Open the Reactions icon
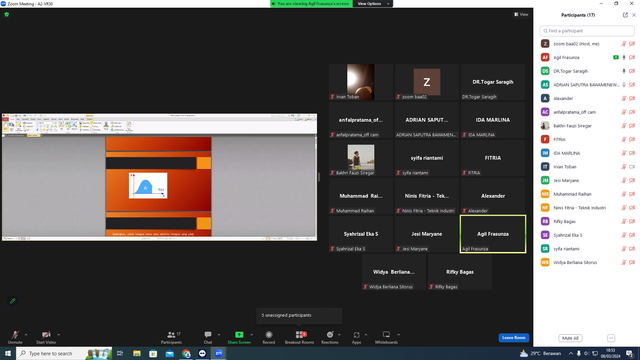The width and height of the screenshot is (640, 360). coord(330,335)
